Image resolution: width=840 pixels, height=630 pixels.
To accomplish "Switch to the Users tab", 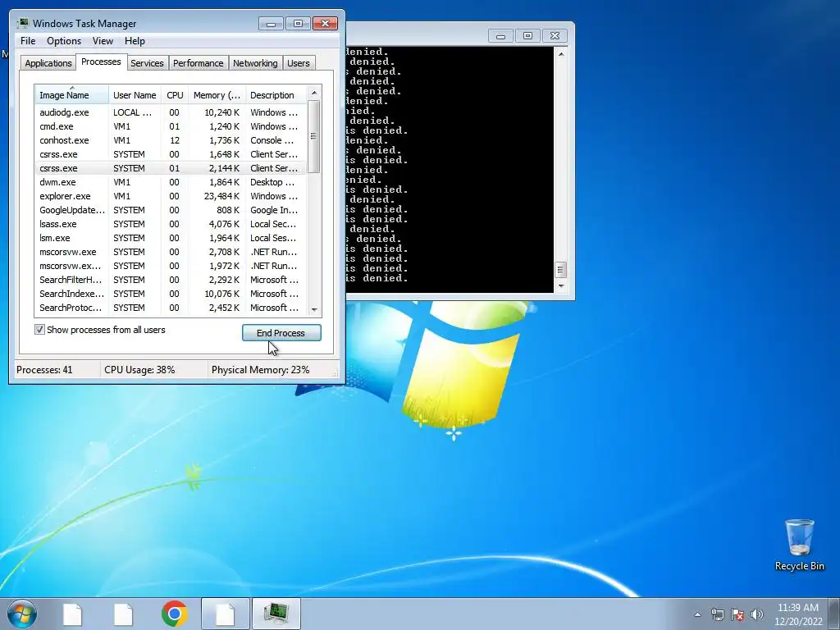I will point(298,63).
